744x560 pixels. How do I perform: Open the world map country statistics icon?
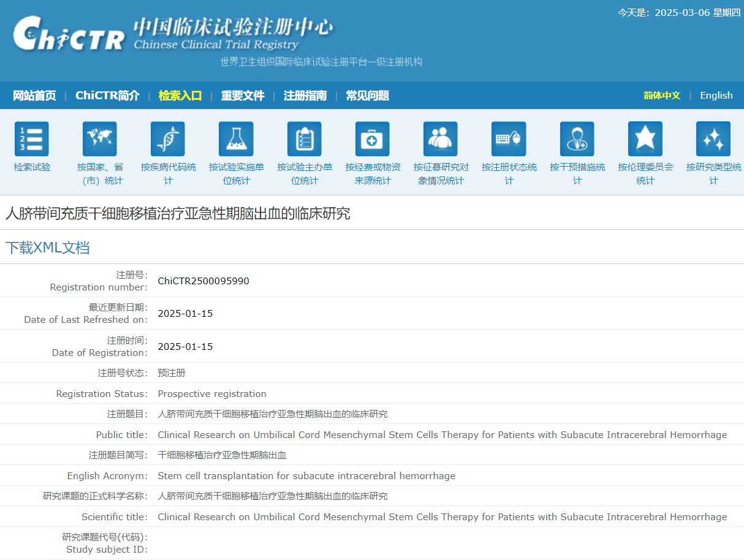(x=100, y=139)
